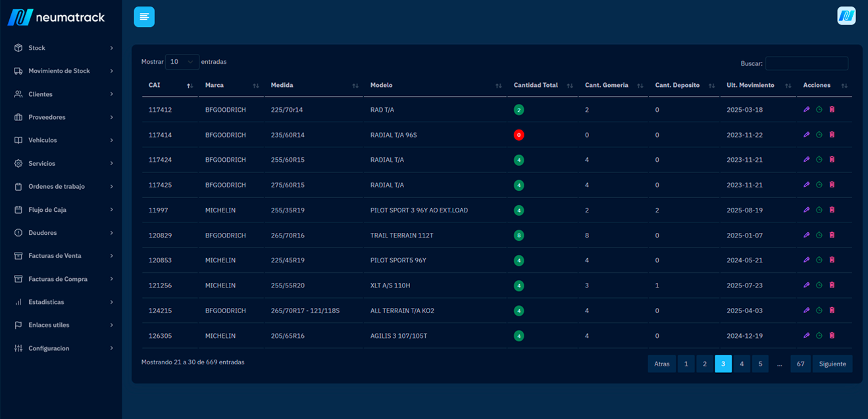Sort by Cantidad Total column

click(x=542, y=86)
